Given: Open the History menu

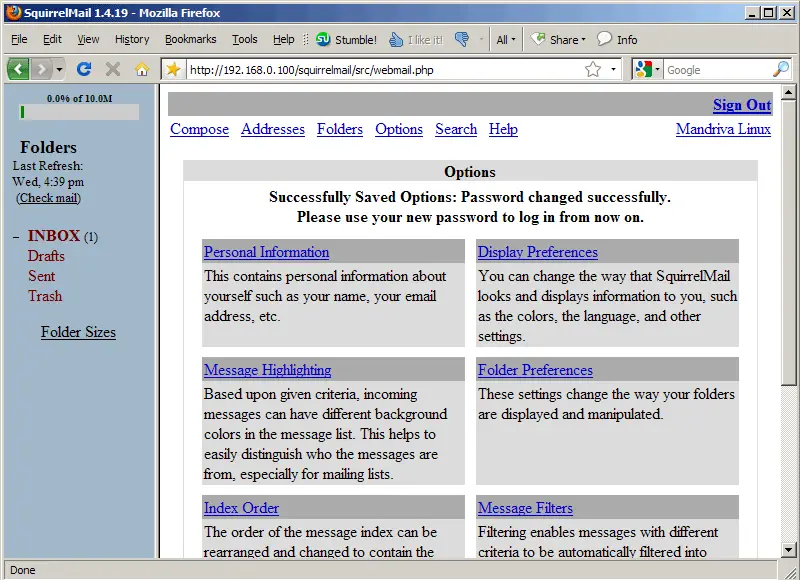Looking at the screenshot, I should [x=132, y=39].
